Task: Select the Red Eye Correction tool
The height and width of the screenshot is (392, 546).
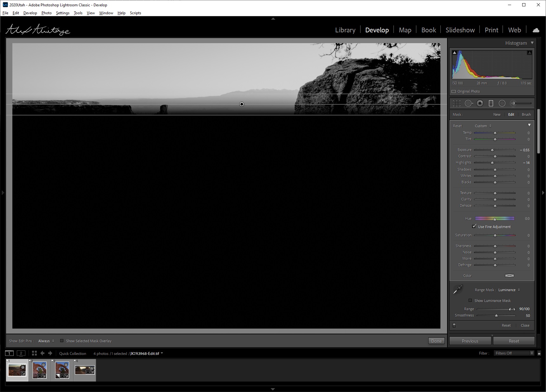Action: [x=480, y=103]
